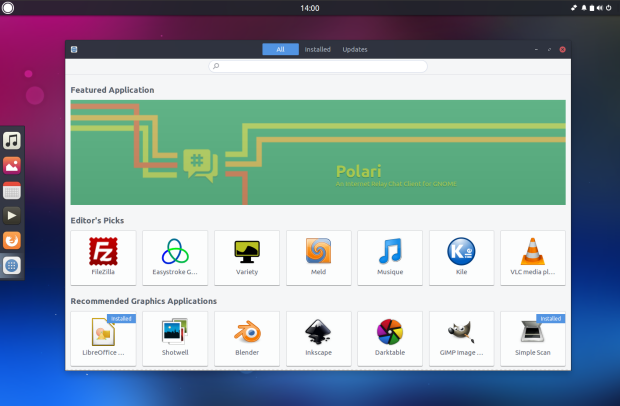The width and height of the screenshot is (620, 406).
Task: Open the power icon in system tray
Action: [609, 8]
